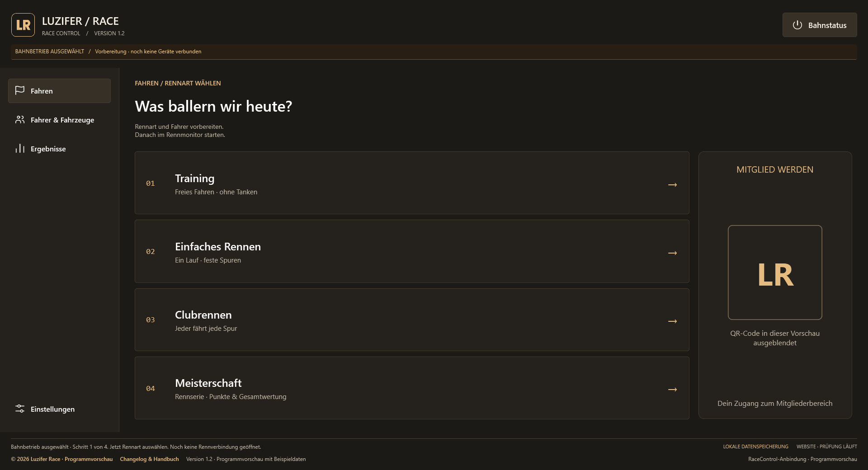
Task: Click the Was ballern wir heute? heading
Action: [x=213, y=106]
